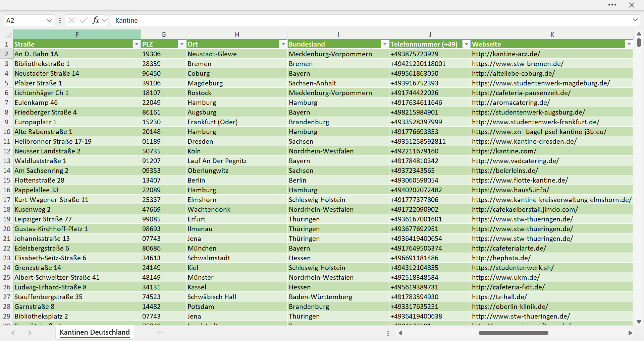The width and height of the screenshot is (644, 341).
Task: Open the Straße column filter dropdown
Action: click(x=136, y=44)
